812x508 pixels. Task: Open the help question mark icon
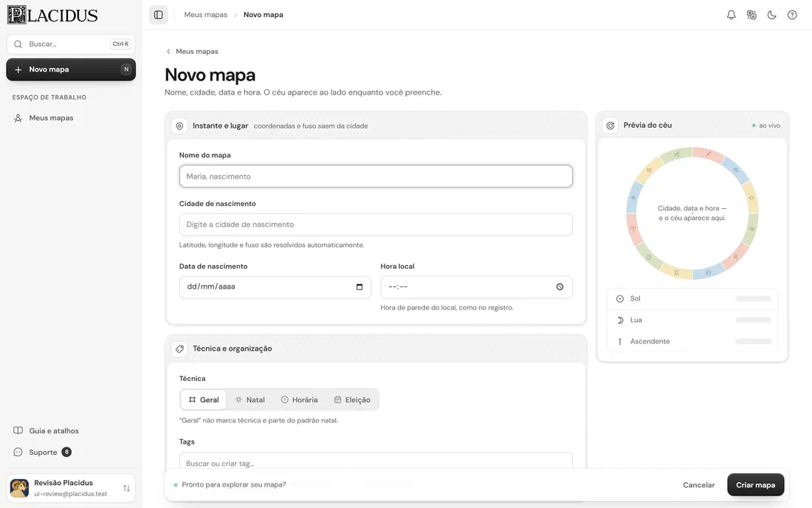[x=792, y=15]
